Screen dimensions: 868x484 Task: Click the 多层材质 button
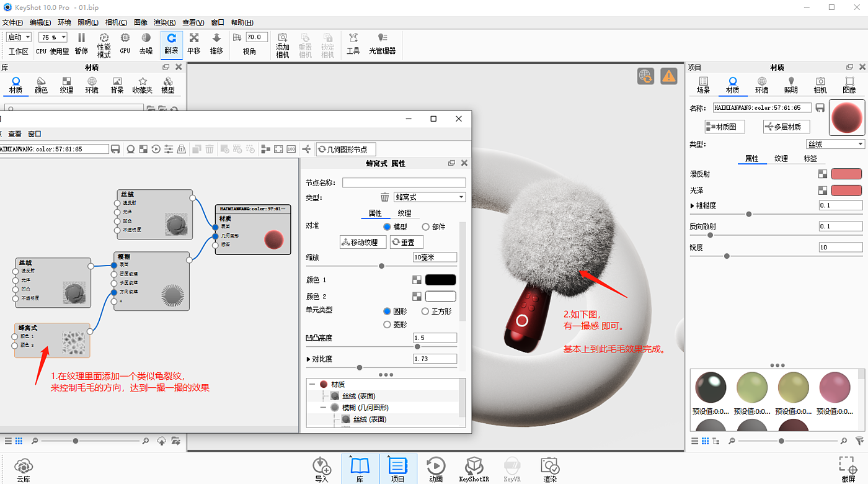coord(786,127)
